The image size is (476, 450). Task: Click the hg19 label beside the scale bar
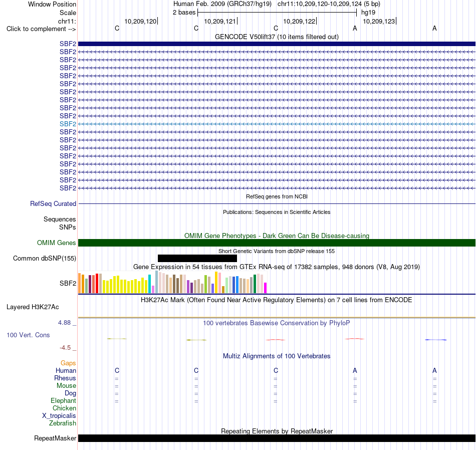tap(368, 13)
